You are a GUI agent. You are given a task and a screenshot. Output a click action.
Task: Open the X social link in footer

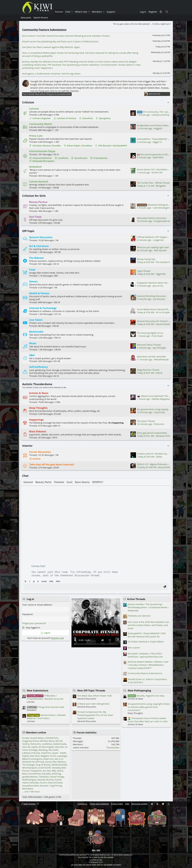[157, 804]
